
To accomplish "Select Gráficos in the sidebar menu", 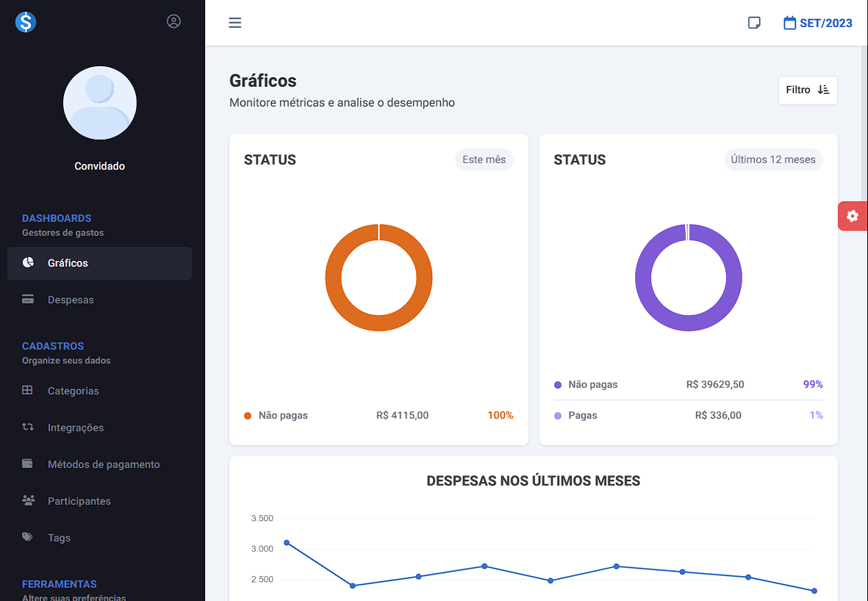I will (x=68, y=263).
